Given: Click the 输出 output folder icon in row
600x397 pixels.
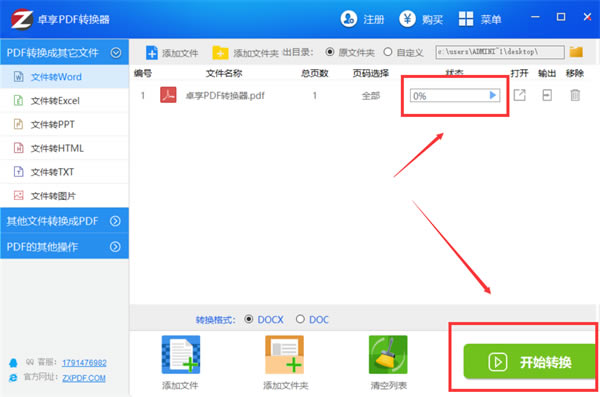Looking at the screenshot, I should tap(547, 95).
